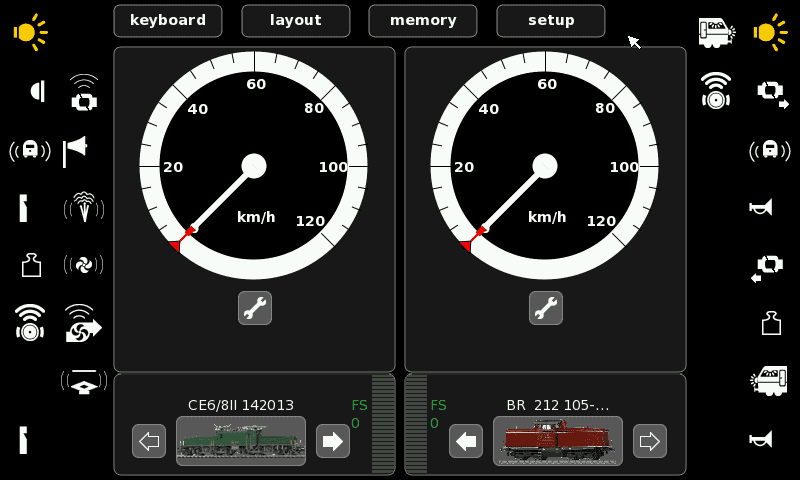
Task: Activate the pantograph sound icon on left
Action: coord(84,382)
